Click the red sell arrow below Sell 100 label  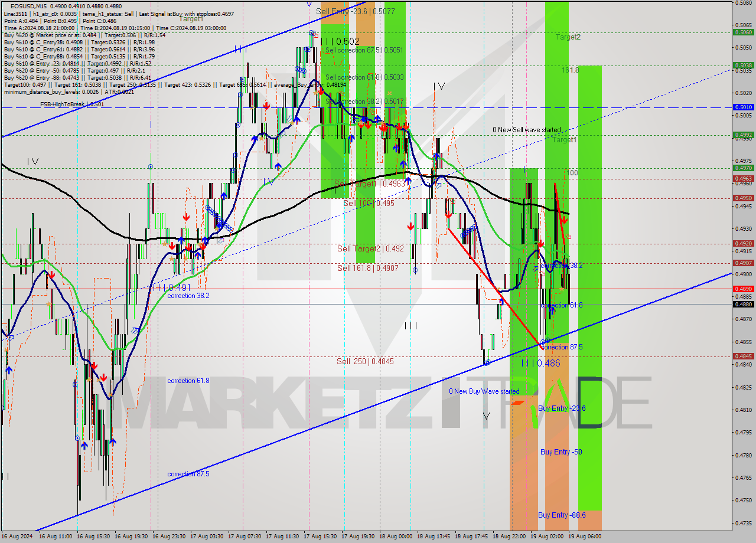click(410, 226)
